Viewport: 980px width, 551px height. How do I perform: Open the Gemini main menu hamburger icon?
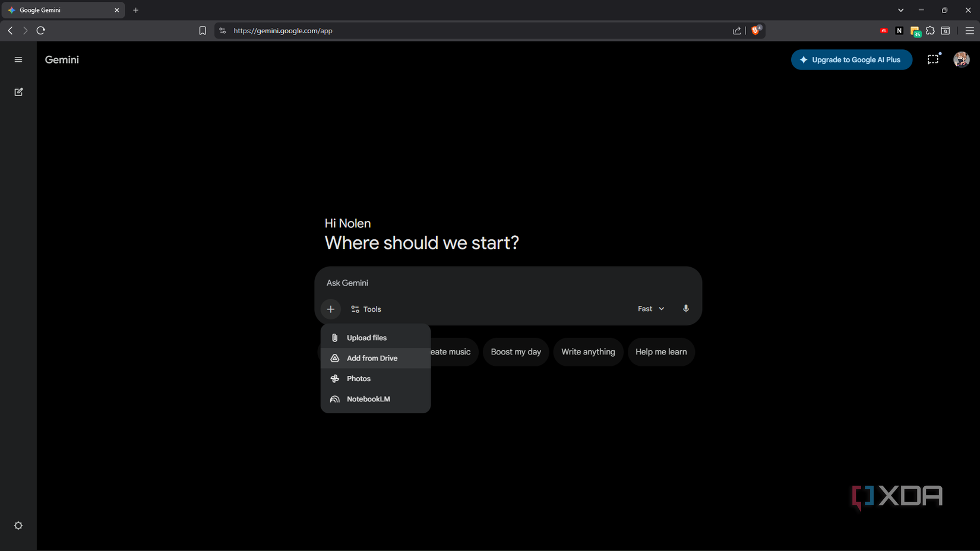click(18, 59)
